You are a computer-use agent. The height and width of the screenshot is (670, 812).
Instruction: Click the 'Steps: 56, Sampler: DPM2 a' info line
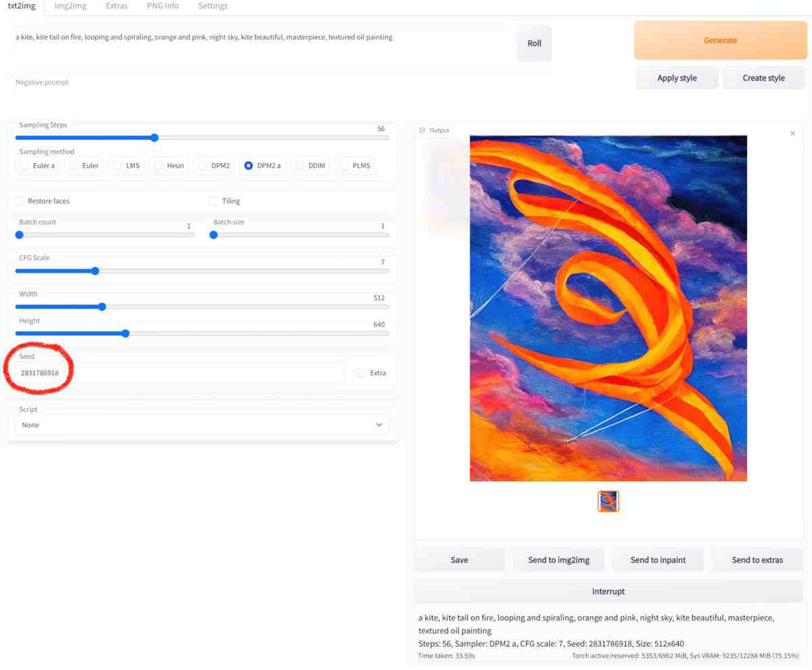tap(551, 644)
